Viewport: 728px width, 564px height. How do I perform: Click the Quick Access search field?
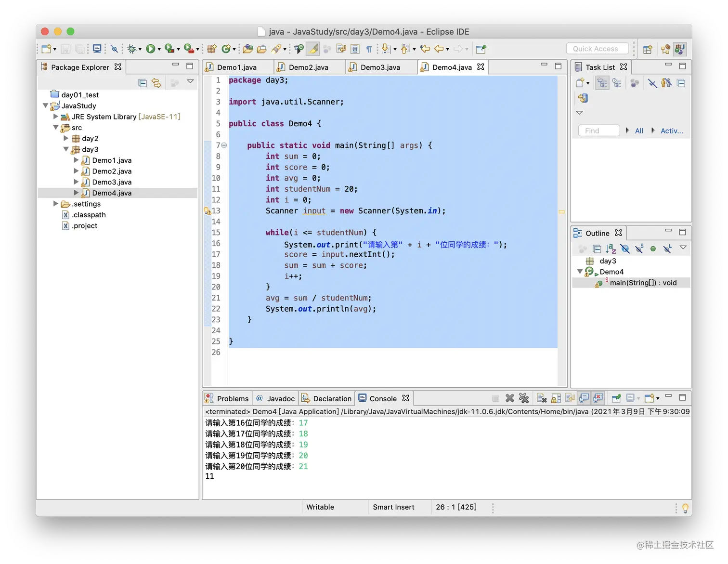click(597, 49)
